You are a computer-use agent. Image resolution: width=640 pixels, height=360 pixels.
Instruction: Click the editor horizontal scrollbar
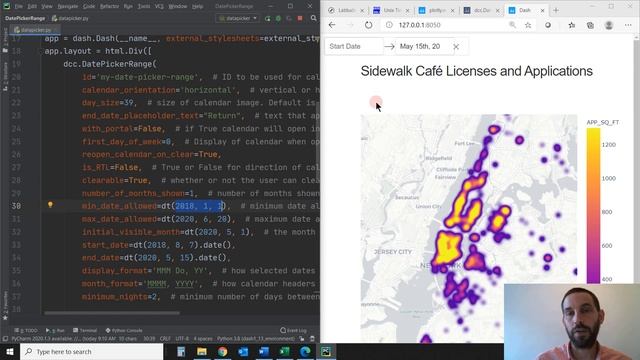click(112, 313)
